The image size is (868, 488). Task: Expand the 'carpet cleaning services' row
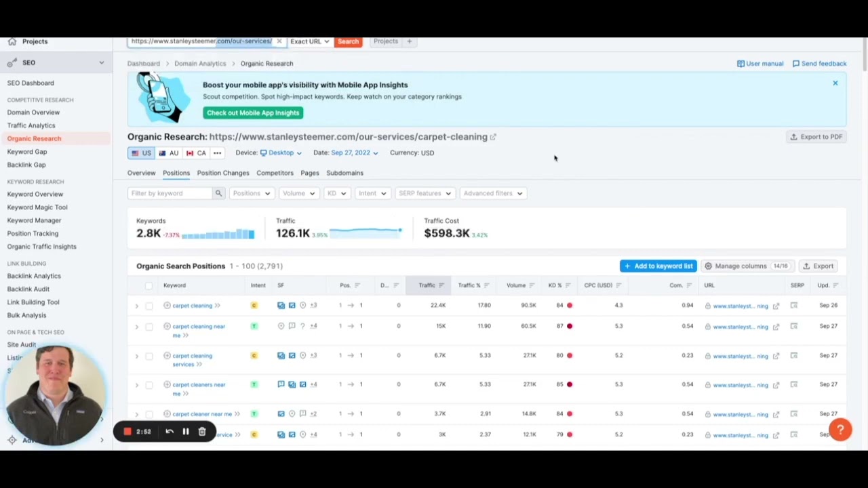136,357
